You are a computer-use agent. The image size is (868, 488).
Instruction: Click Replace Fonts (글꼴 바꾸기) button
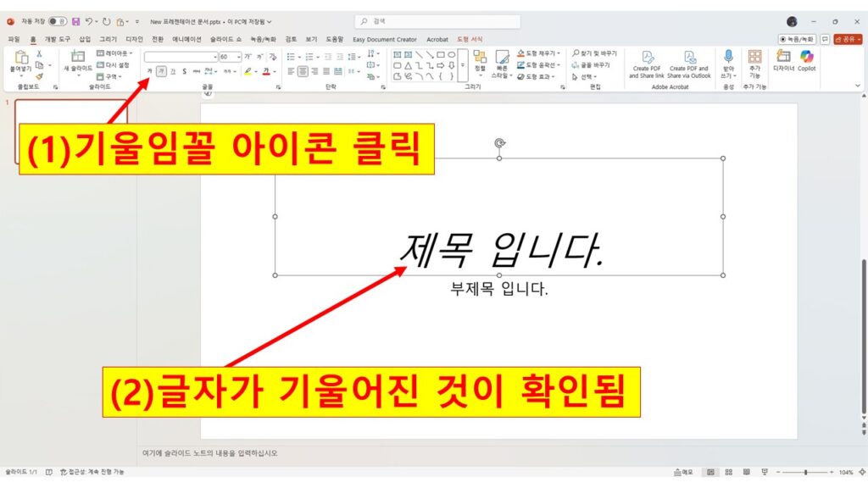591,64
